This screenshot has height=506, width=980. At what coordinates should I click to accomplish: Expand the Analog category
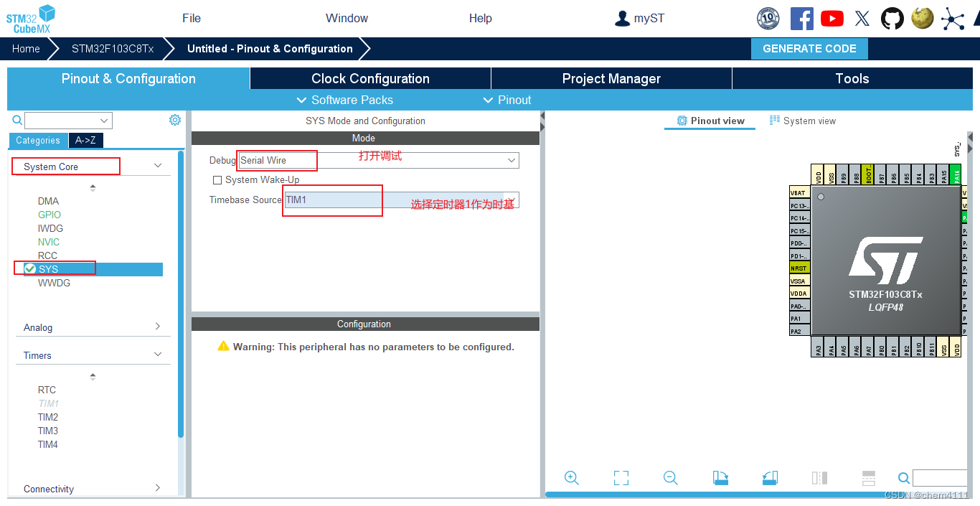click(x=158, y=327)
